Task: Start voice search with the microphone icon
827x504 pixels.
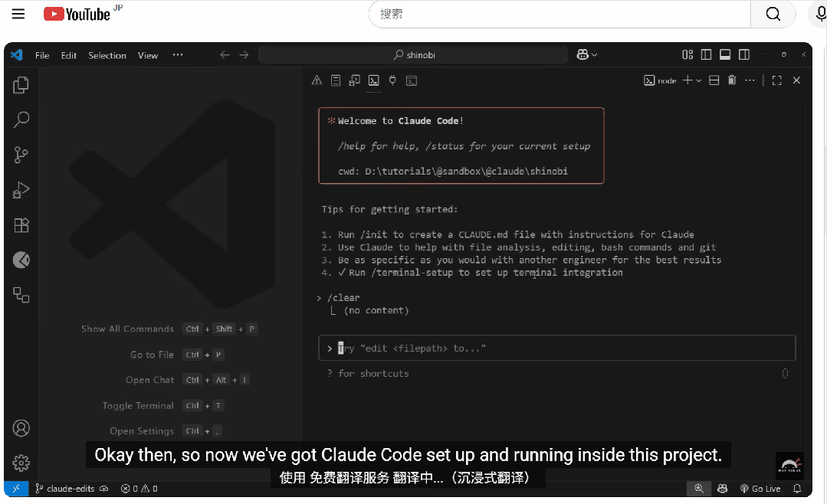Action: (820, 15)
